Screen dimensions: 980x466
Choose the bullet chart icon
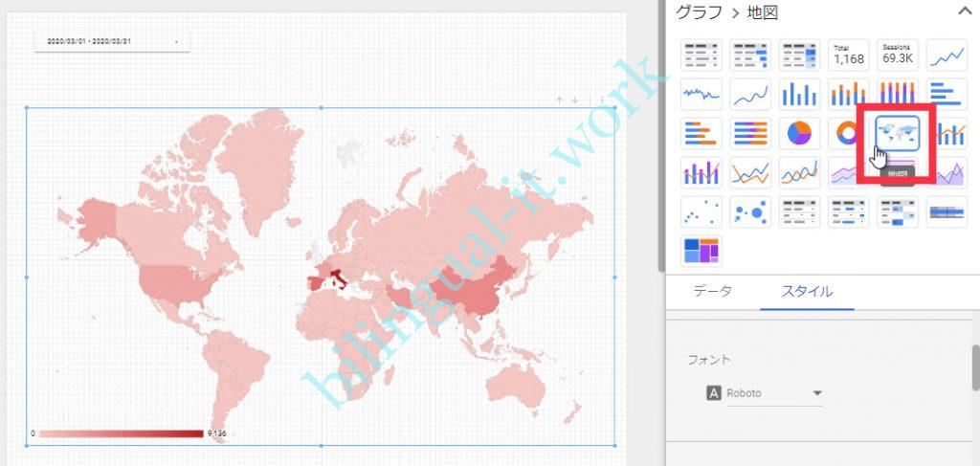pos(946,211)
